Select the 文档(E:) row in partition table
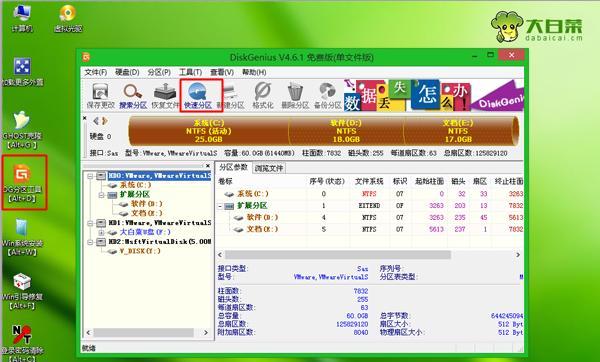 [x=370, y=230]
